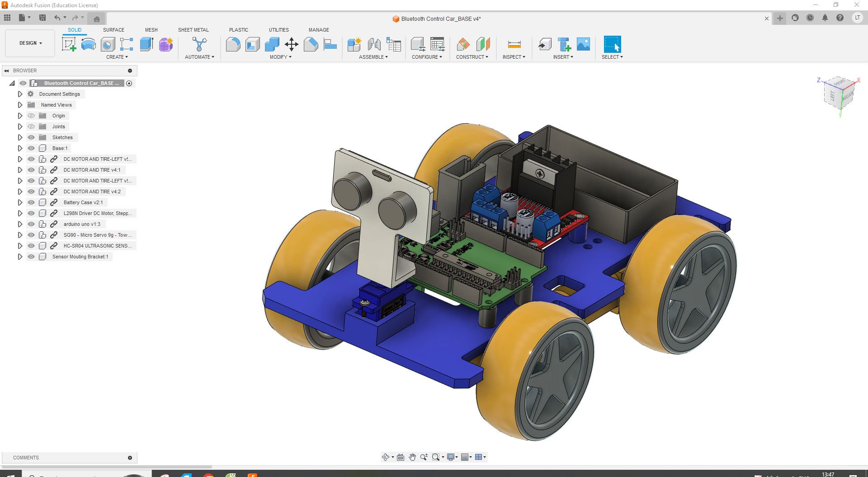Expand the Sketches folder in browser
Image resolution: width=868 pixels, height=477 pixels.
(20, 137)
